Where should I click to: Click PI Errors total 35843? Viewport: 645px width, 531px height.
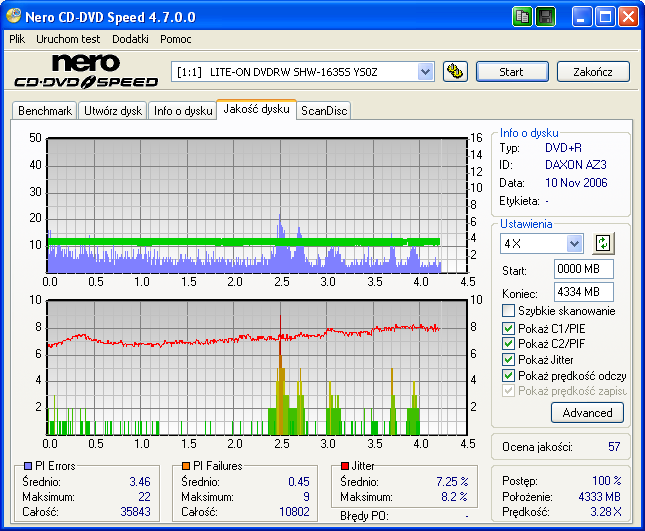coord(135,512)
